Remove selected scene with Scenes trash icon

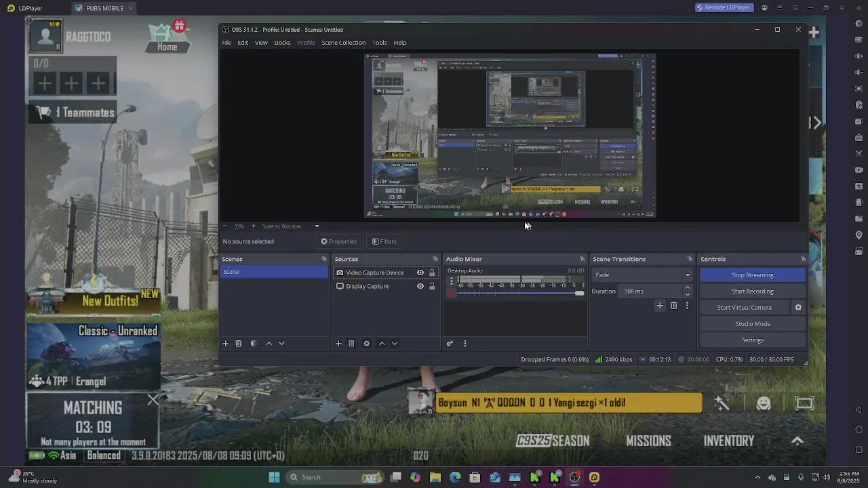pyautogui.click(x=239, y=344)
